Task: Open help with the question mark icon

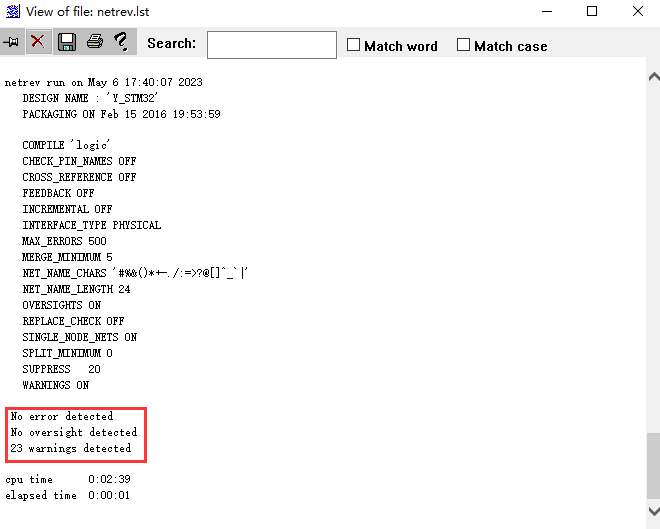Action: click(x=121, y=42)
